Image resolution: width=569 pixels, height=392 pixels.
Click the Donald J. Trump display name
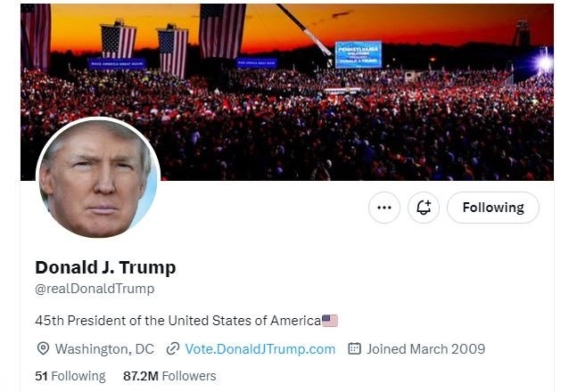105,267
